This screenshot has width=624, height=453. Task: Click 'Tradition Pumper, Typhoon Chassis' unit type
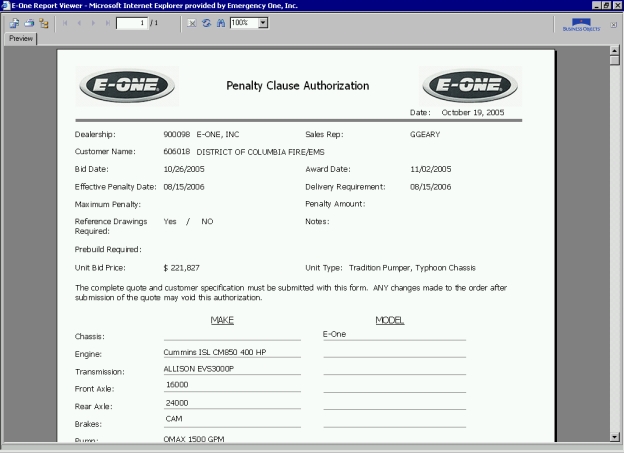coord(412,268)
